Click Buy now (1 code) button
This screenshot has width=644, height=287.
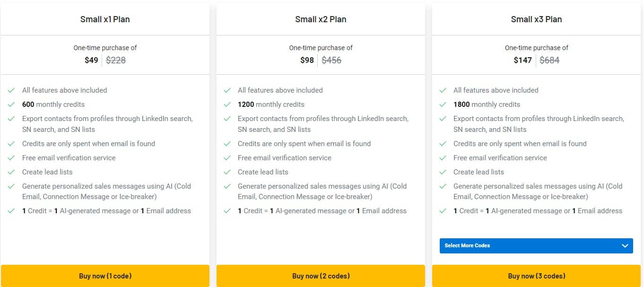tap(105, 276)
